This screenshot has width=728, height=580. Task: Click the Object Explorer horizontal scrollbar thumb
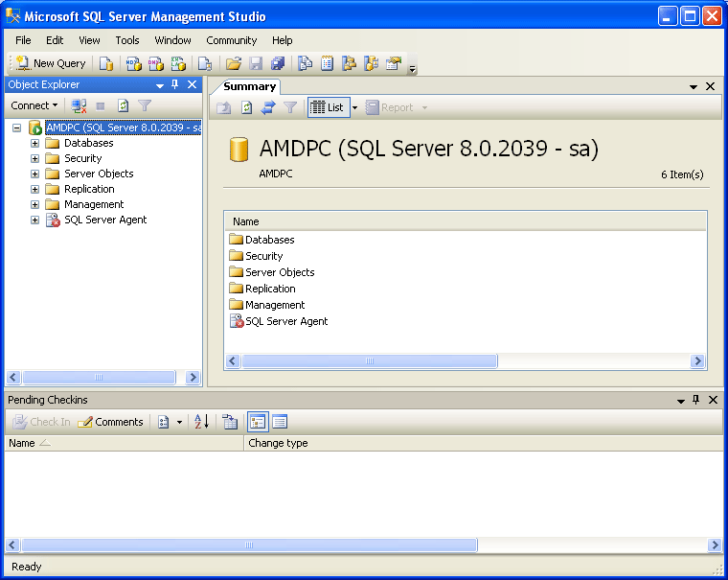point(99,377)
